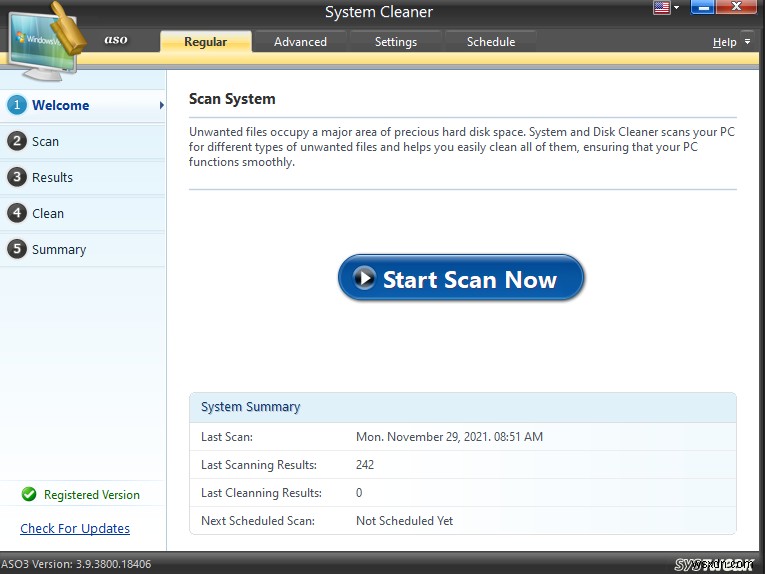Click the green Registered Version checkmark icon
The height and width of the screenshot is (574, 765).
(x=29, y=494)
